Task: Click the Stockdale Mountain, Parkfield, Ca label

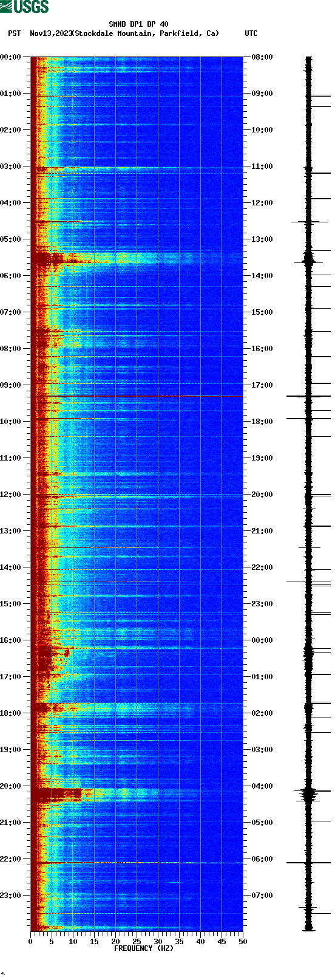Action: [x=144, y=33]
